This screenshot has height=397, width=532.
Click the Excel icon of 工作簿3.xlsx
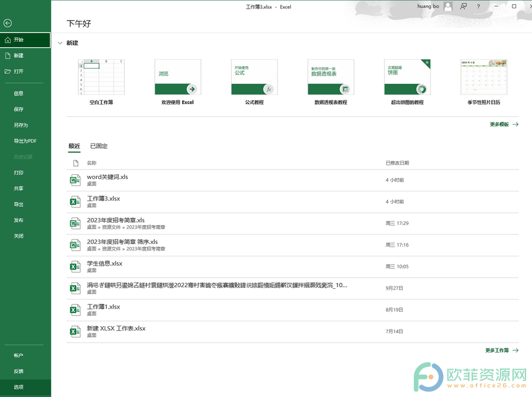[x=75, y=201]
